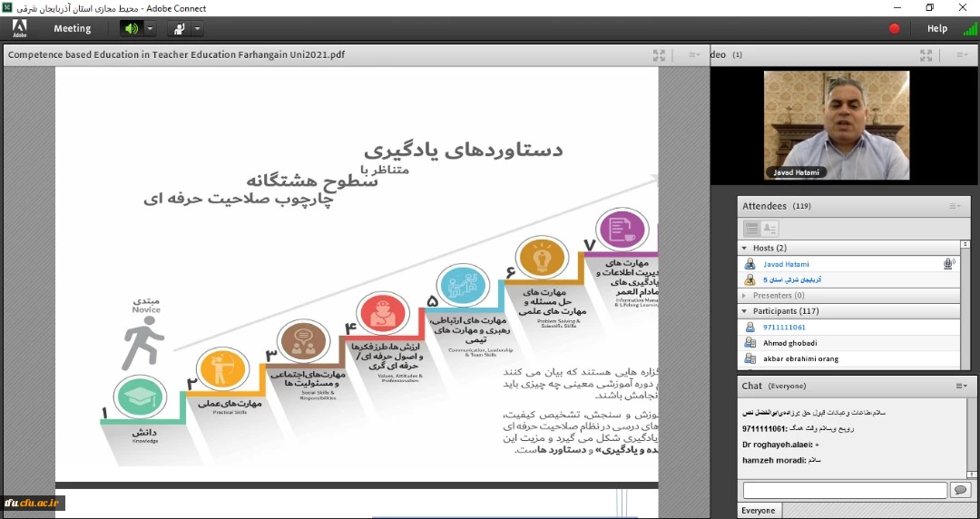Image resolution: width=980 pixels, height=519 pixels.
Task: Mute the meeting speaker audio
Action: 132,28
